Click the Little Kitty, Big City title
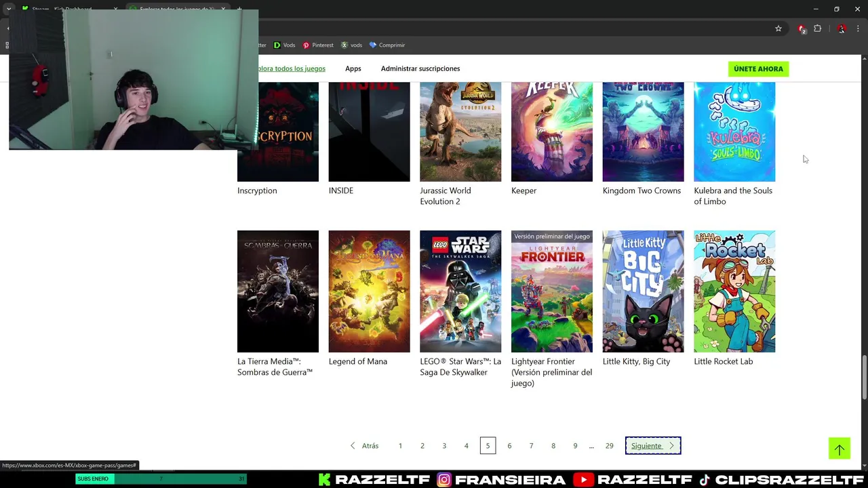Viewport: 868px width, 488px height. [636, 361]
